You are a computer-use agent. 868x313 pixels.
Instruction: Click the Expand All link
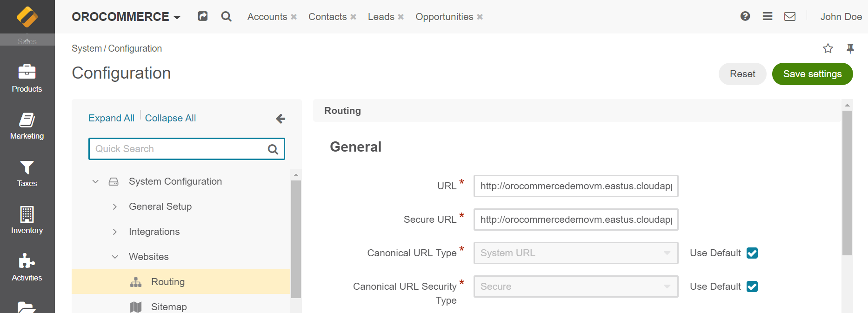tap(111, 118)
